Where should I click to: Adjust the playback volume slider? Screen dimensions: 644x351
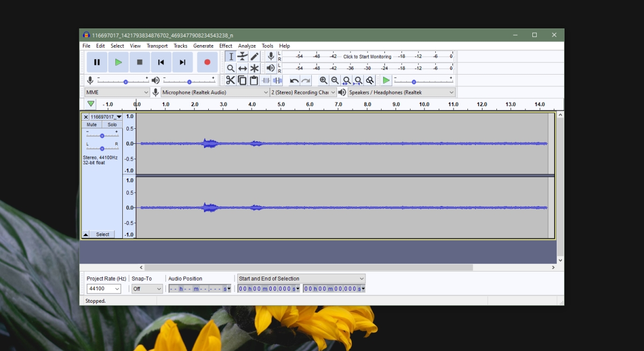189,81
